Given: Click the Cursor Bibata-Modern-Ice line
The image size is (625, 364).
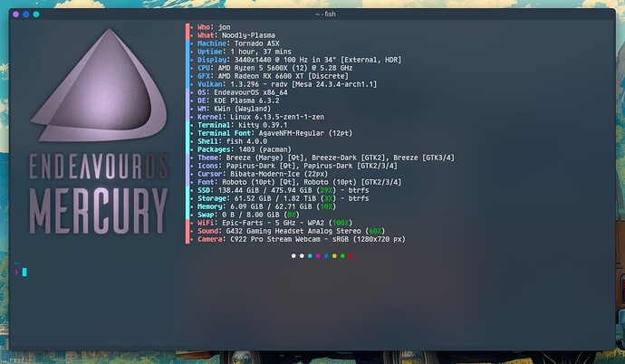Looking at the screenshot, I should (263, 174).
